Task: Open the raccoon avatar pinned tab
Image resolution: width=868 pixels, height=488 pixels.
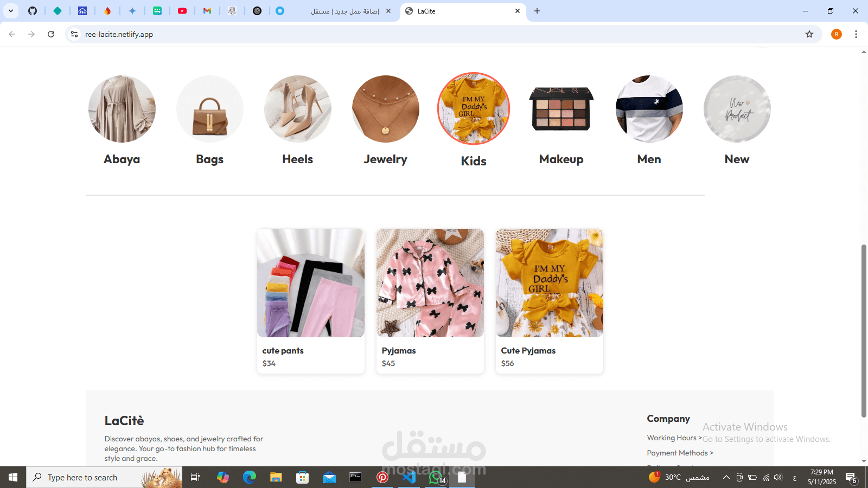Action: pyautogui.click(x=232, y=11)
